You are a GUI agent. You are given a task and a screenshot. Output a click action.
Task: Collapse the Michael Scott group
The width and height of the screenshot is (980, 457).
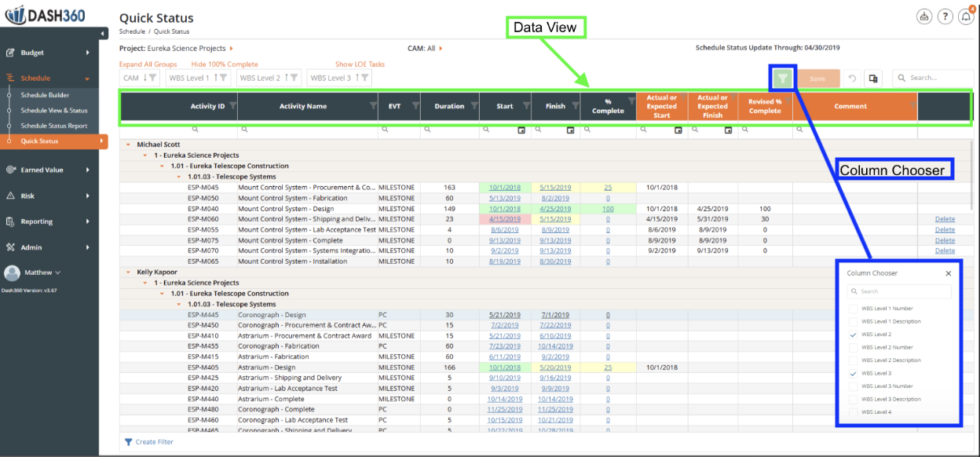(128, 144)
